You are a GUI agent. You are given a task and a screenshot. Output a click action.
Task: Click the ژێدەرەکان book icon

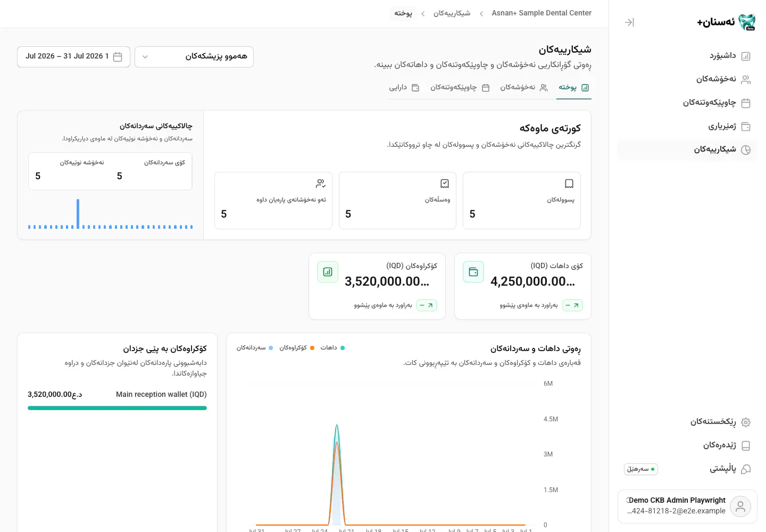pyautogui.click(x=746, y=446)
